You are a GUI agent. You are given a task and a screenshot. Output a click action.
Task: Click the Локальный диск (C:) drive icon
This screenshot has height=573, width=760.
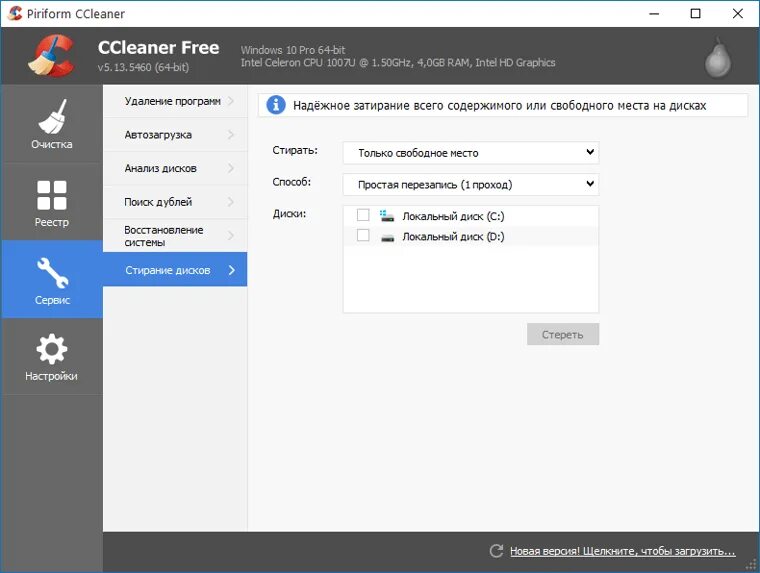(387, 216)
